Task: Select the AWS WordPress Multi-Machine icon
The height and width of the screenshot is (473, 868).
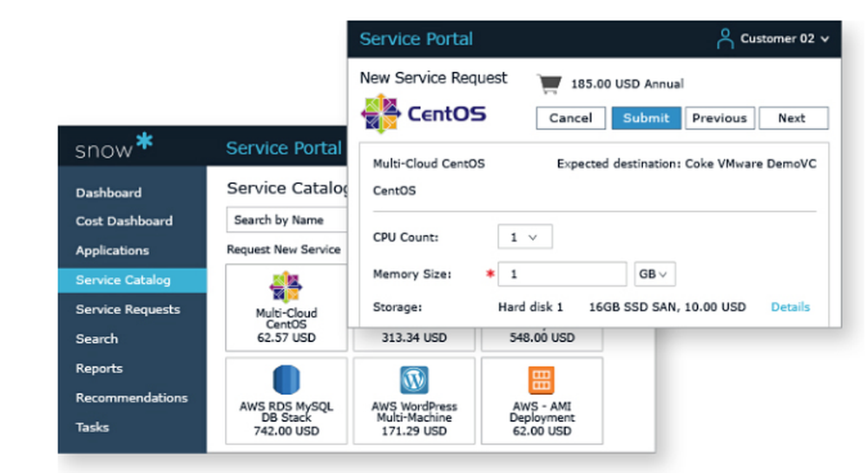Action: 414,379
